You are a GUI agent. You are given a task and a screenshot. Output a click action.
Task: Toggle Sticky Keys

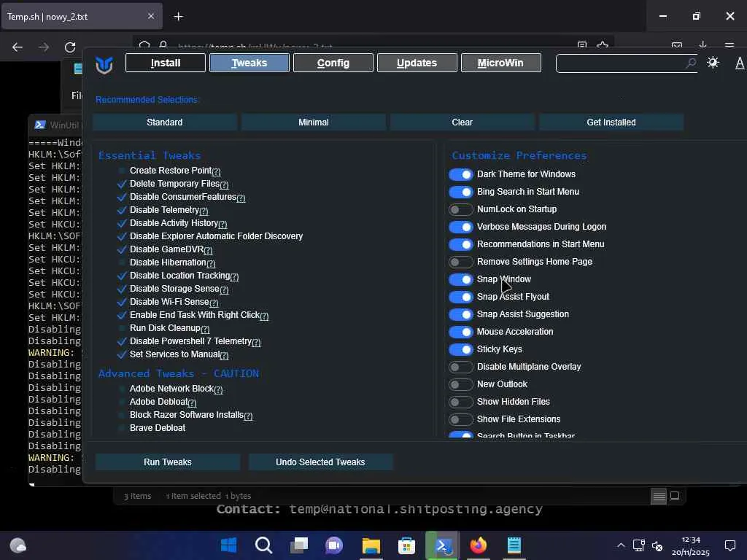pyautogui.click(x=461, y=349)
